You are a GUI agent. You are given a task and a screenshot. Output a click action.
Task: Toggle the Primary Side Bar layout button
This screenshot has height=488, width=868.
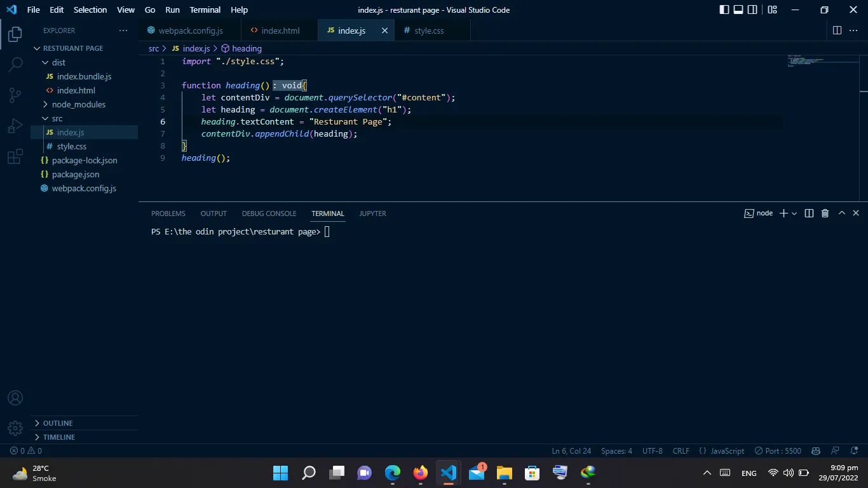[x=724, y=10]
